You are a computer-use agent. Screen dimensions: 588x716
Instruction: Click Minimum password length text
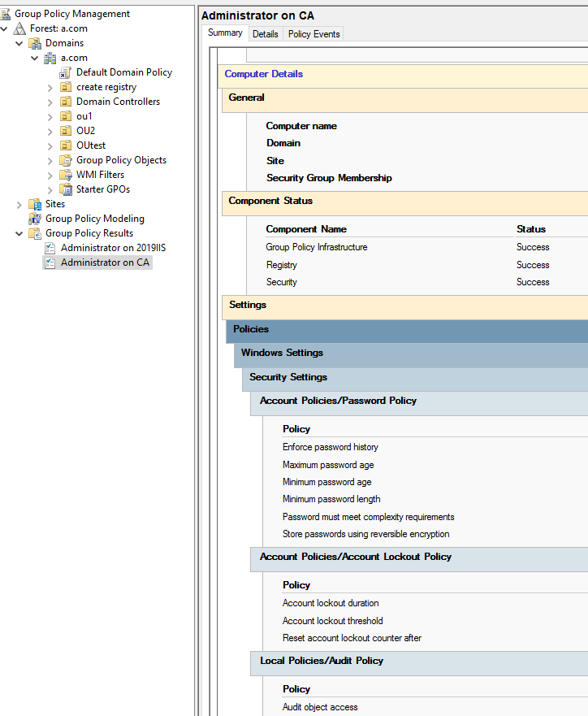(x=331, y=499)
